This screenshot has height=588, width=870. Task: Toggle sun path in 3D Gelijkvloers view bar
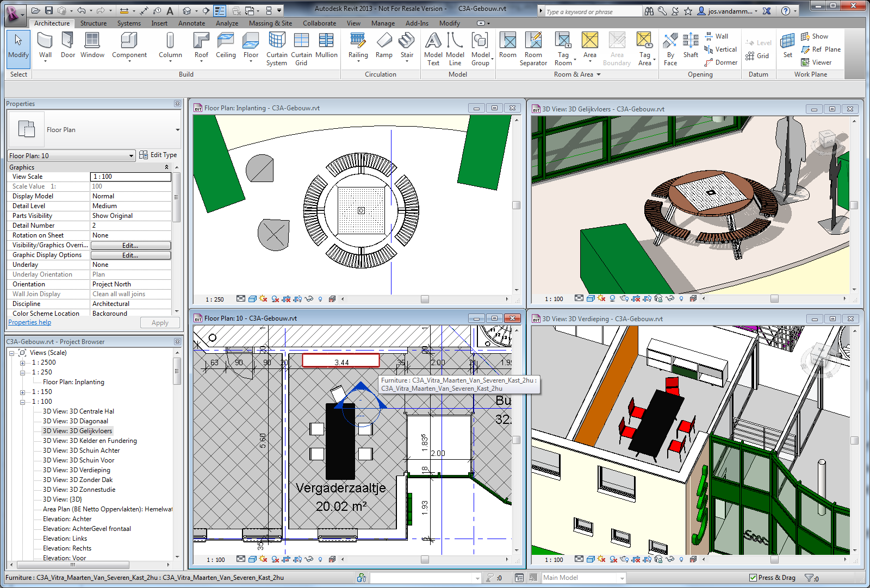tap(601, 298)
